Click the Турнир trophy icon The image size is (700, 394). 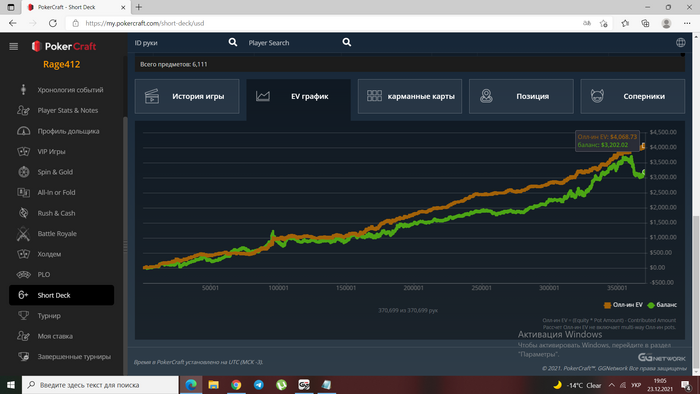(x=23, y=315)
